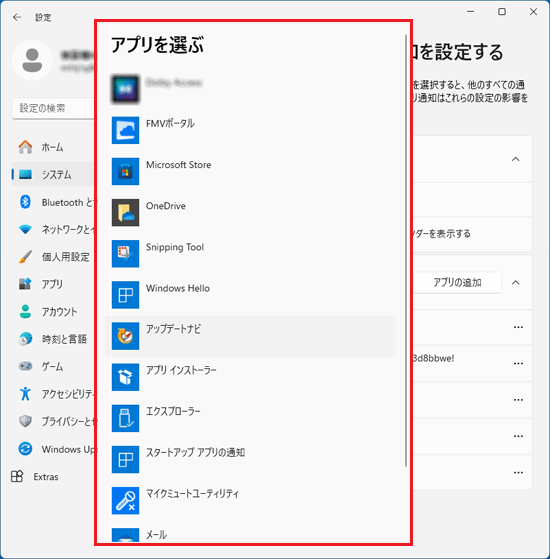Select Microsoft Store text label
The width and height of the screenshot is (550, 559).
179,165
